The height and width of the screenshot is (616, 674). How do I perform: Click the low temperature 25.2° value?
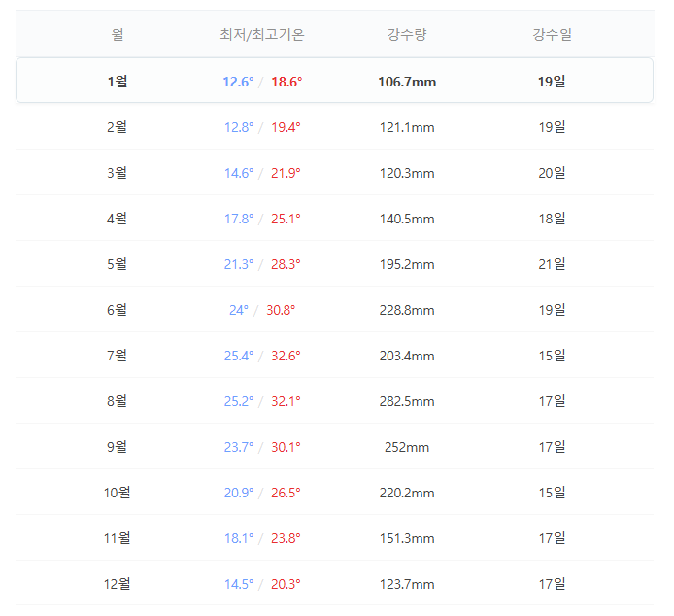click(239, 402)
